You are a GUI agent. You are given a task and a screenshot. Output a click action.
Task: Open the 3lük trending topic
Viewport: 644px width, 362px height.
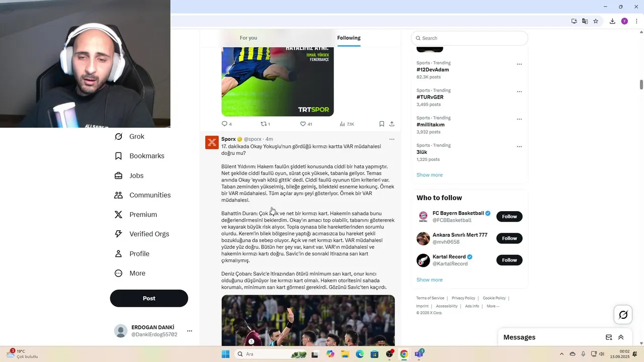(422, 152)
